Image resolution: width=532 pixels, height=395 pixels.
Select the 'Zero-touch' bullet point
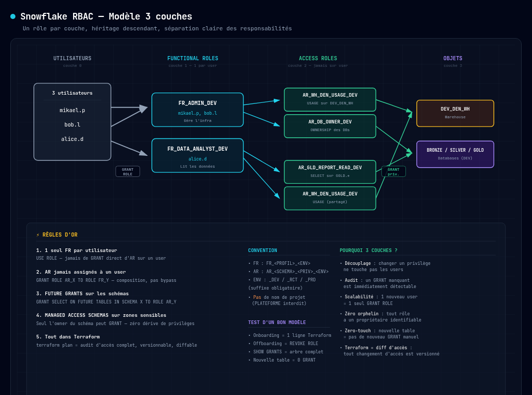tap(380, 334)
